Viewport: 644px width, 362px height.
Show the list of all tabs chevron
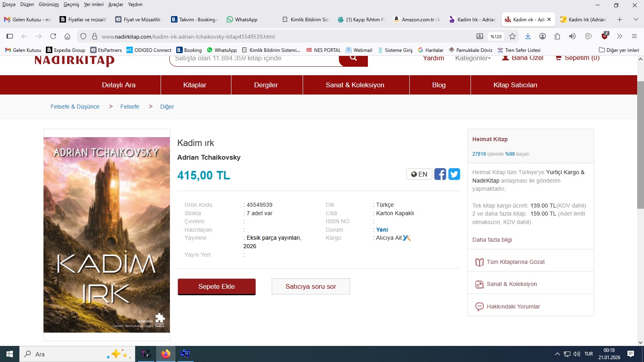tap(636, 19)
